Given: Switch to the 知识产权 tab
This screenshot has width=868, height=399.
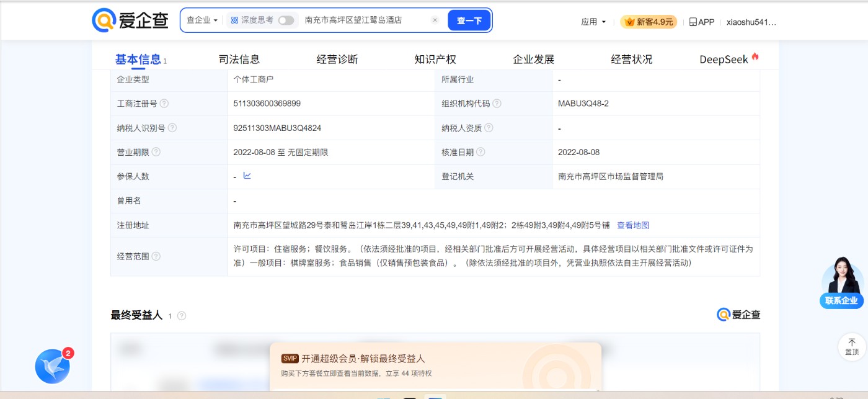Looking at the screenshot, I should click(435, 60).
